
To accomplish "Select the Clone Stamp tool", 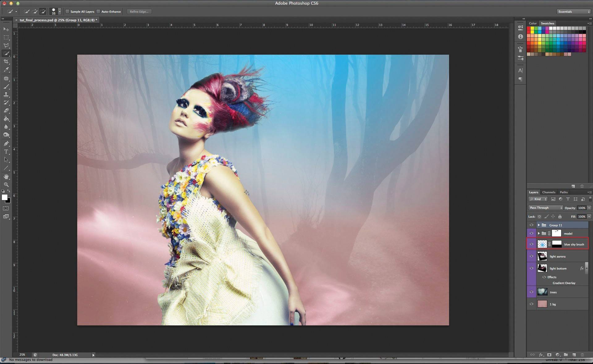I will click(6, 94).
